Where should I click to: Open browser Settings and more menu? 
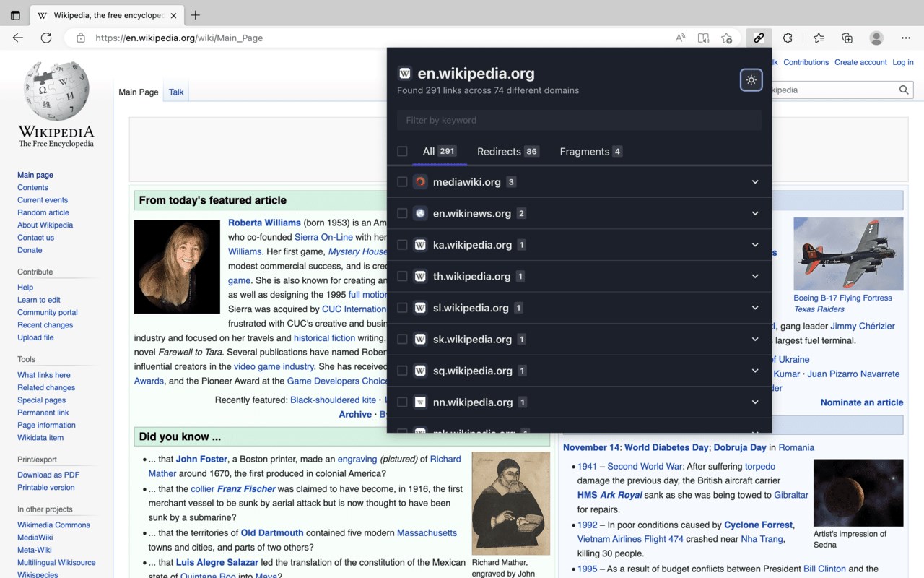pos(906,38)
